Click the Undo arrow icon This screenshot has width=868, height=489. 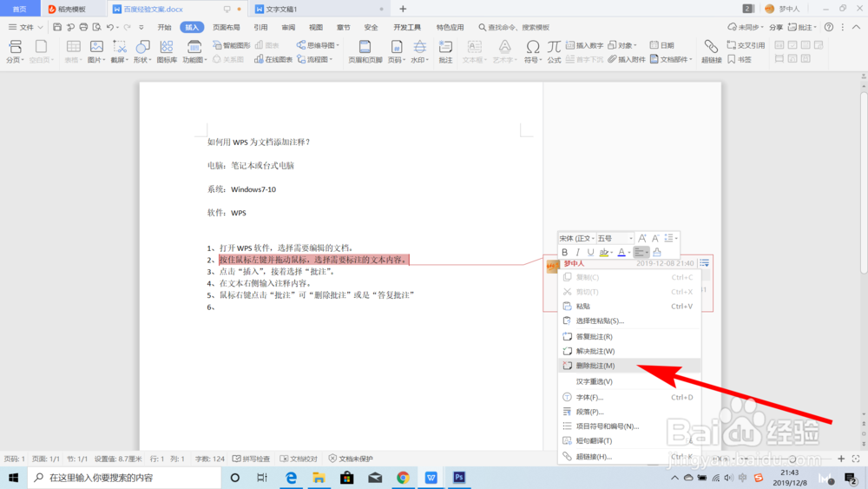pyautogui.click(x=110, y=27)
